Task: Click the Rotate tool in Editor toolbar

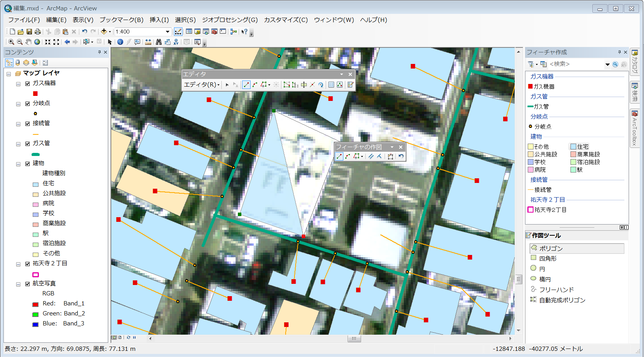Action: click(321, 85)
